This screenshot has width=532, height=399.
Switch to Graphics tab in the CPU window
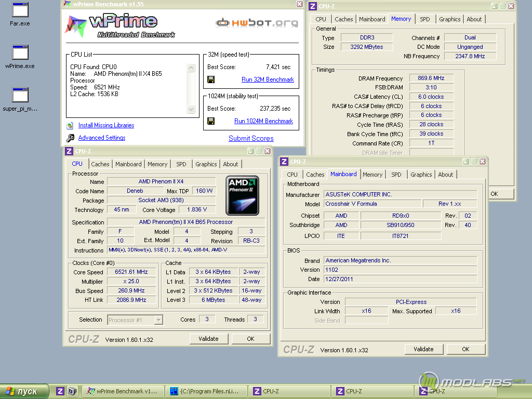[206, 164]
